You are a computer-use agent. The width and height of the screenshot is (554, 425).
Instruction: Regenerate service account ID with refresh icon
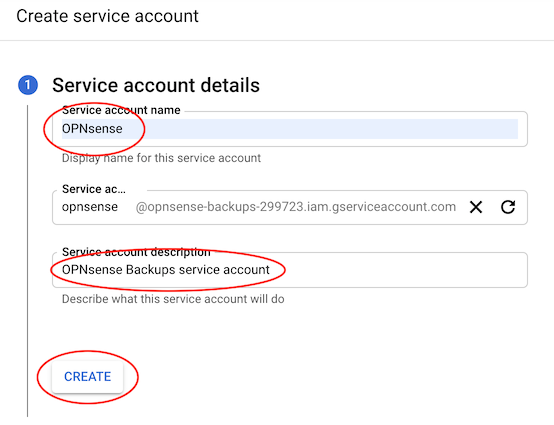508,207
